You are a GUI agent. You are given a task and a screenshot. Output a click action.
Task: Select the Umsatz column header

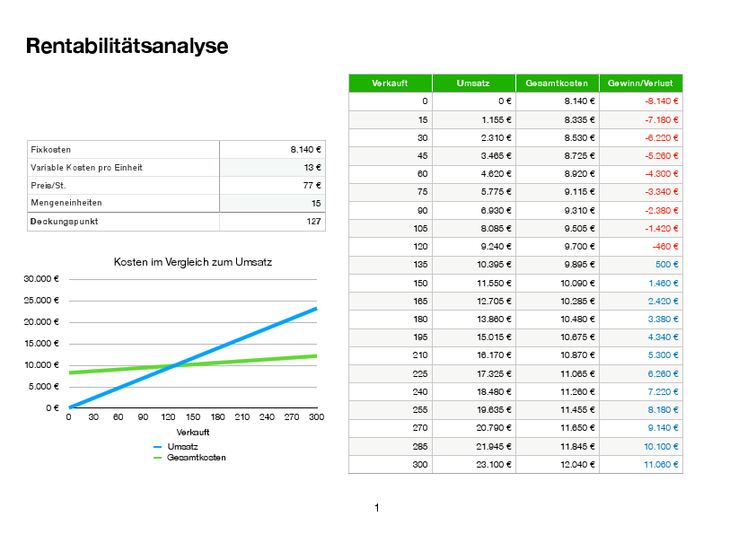click(x=473, y=83)
